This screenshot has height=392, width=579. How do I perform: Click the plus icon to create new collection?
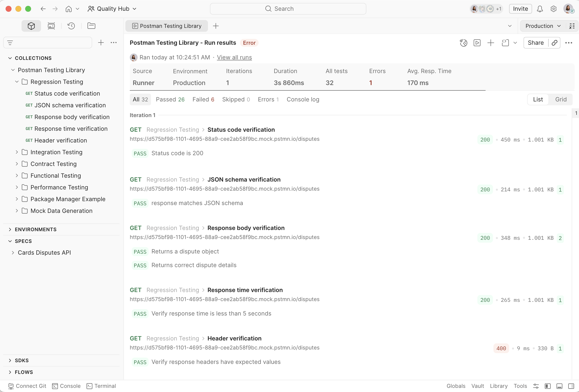(101, 43)
